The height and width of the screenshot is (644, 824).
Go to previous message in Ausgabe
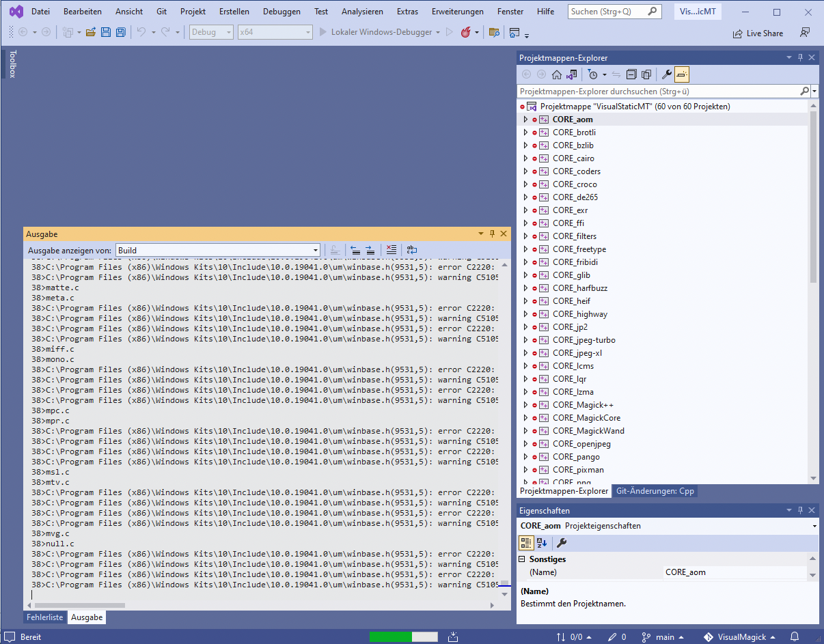click(x=355, y=250)
